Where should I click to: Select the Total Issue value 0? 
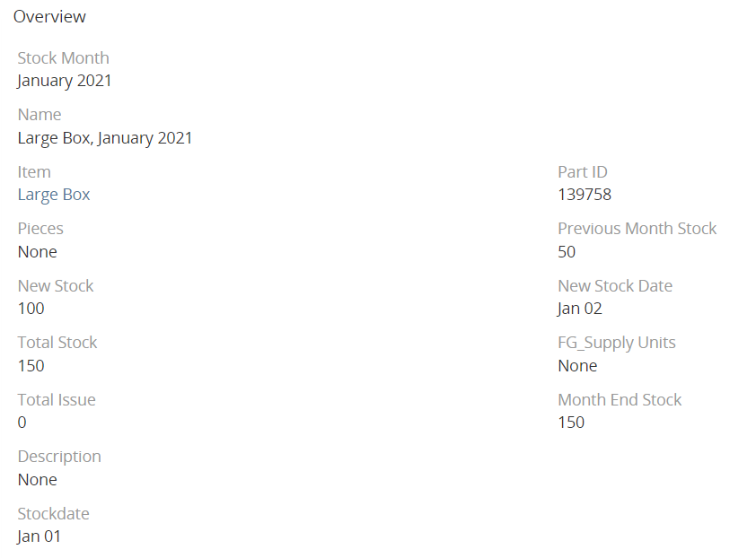(x=22, y=423)
